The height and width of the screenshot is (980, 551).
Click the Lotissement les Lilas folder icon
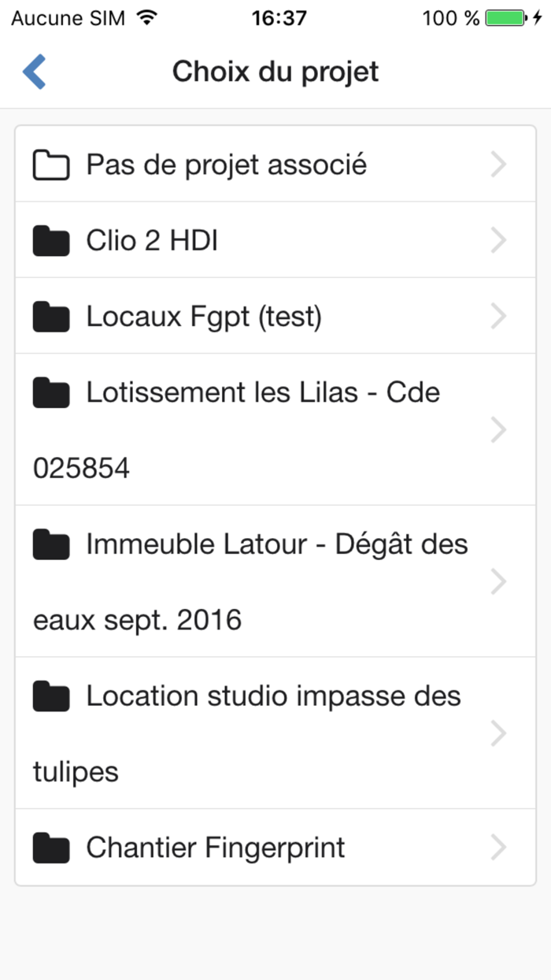(x=51, y=392)
